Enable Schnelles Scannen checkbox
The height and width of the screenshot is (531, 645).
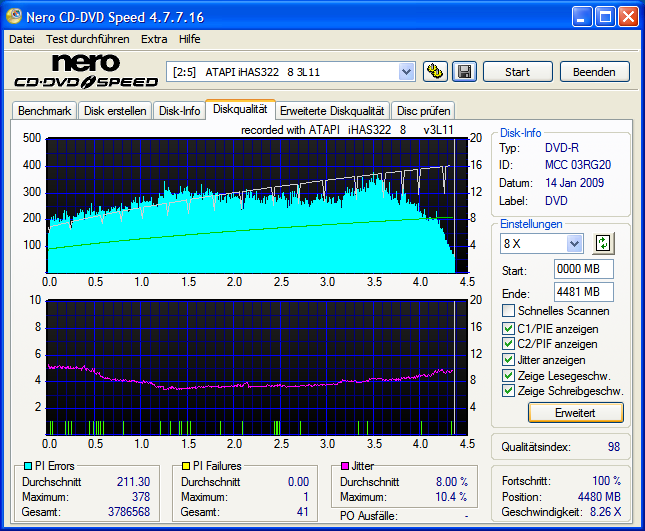(509, 311)
